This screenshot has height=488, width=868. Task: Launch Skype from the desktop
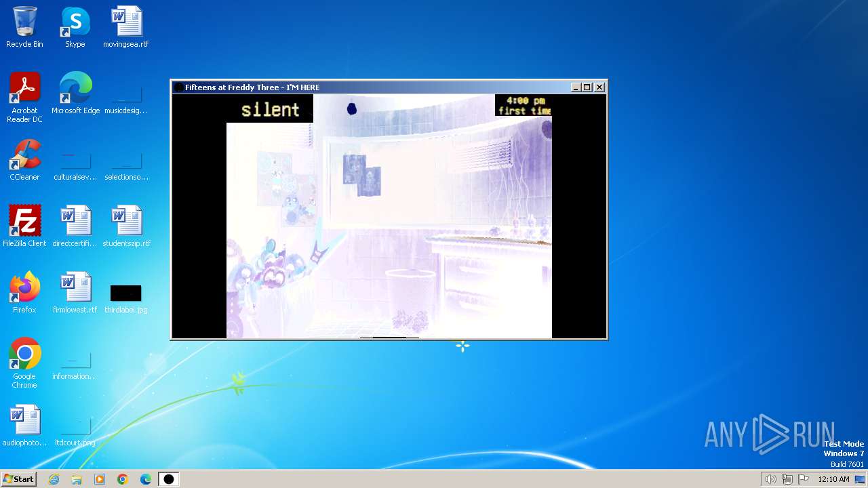[75, 27]
